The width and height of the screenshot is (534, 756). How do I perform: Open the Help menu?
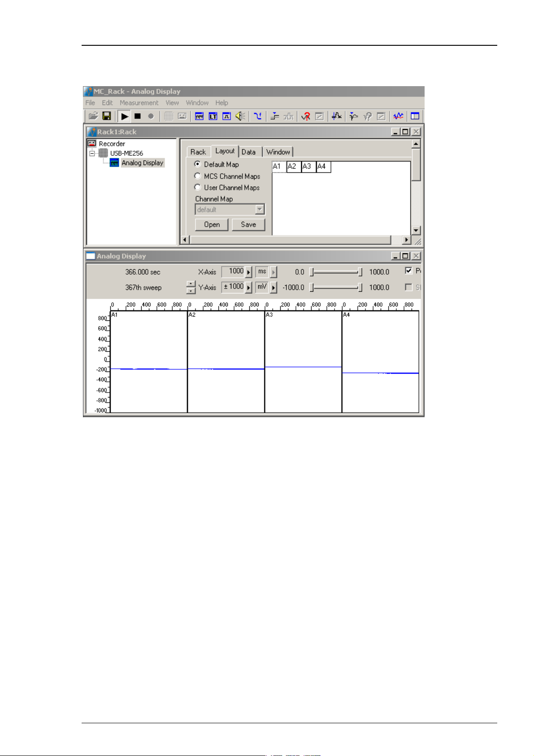click(x=221, y=103)
